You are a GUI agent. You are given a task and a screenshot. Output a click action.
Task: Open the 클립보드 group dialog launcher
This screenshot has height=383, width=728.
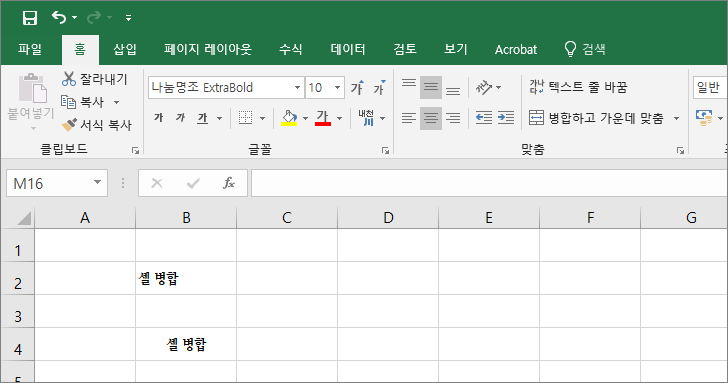pyautogui.click(x=135, y=150)
